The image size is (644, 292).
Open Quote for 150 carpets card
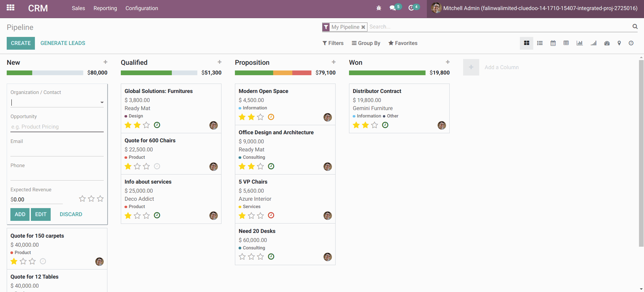pyautogui.click(x=57, y=249)
